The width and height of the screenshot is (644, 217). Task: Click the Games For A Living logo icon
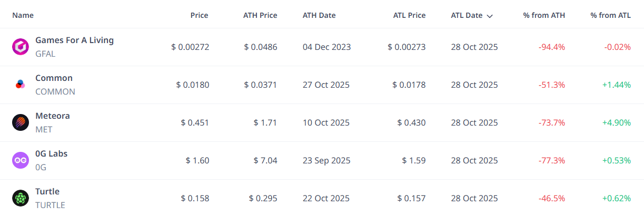(x=20, y=47)
